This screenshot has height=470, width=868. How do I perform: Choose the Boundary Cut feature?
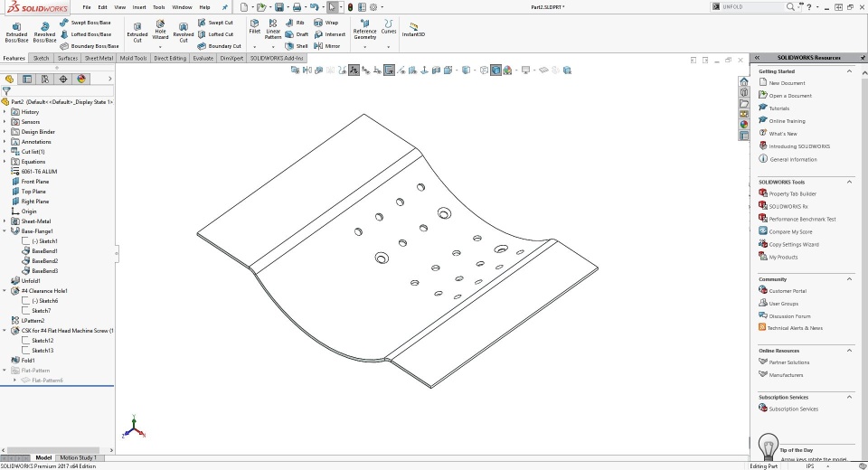pyautogui.click(x=219, y=46)
